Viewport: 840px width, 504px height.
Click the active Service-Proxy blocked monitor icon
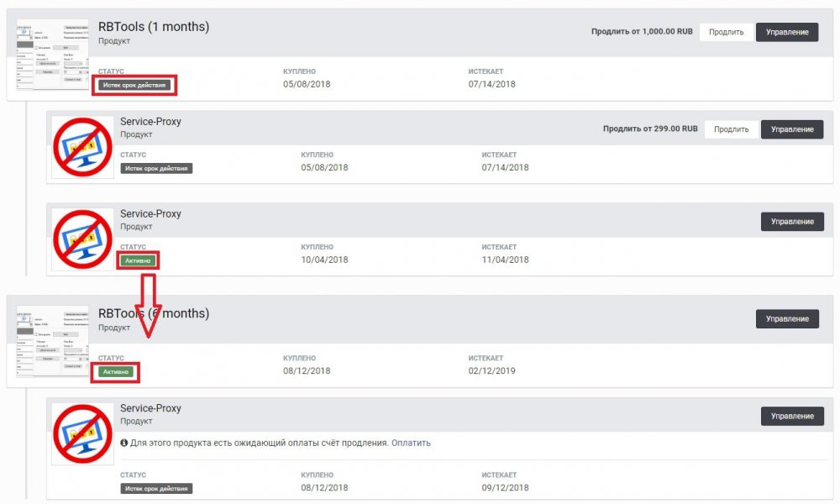(81, 239)
